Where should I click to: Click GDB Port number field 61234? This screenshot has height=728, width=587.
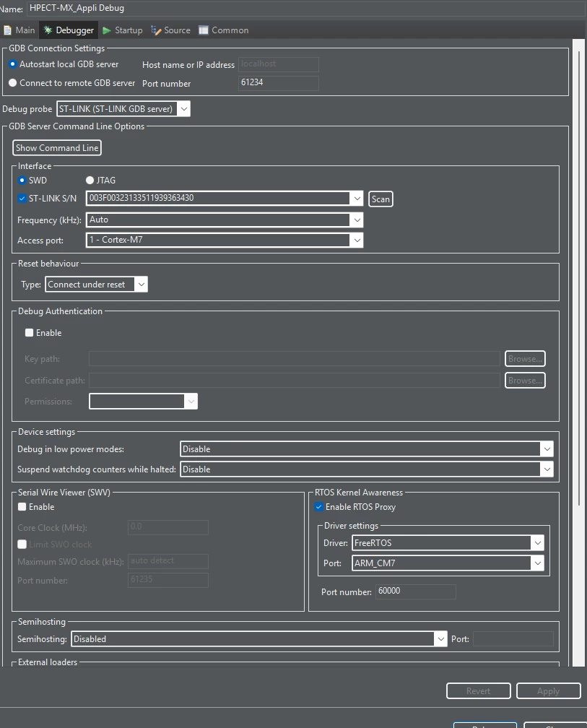point(279,83)
